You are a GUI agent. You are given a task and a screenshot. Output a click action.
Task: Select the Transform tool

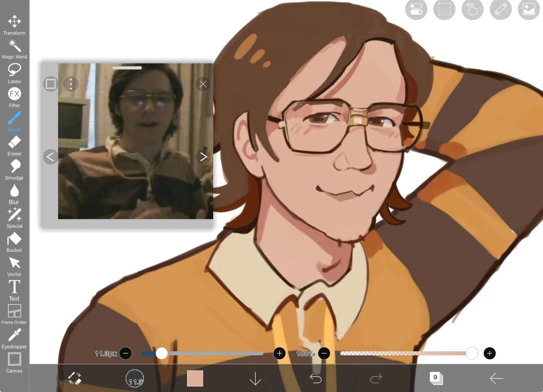point(14,22)
